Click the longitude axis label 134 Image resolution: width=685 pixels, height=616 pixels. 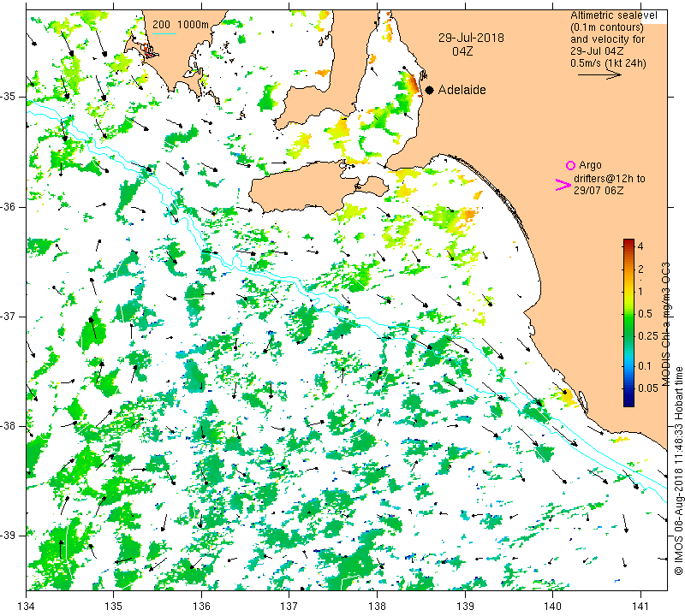(x=27, y=606)
